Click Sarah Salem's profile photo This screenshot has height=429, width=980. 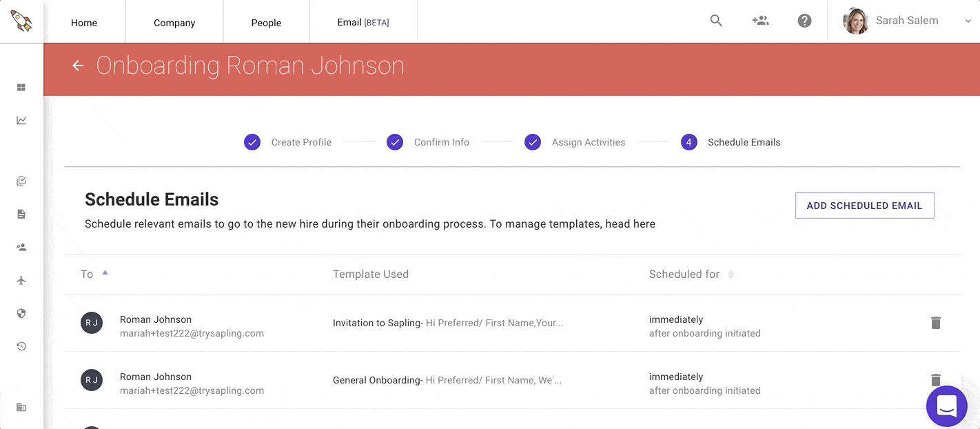point(855,21)
